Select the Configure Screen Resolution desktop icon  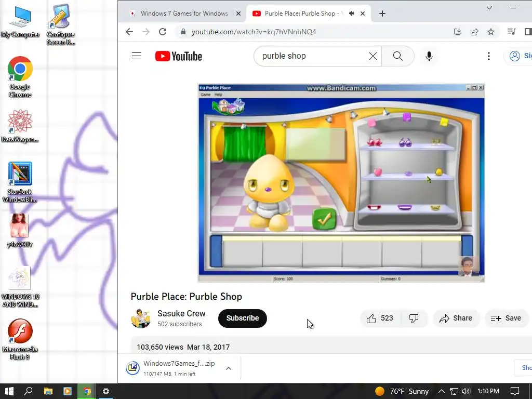[60, 25]
